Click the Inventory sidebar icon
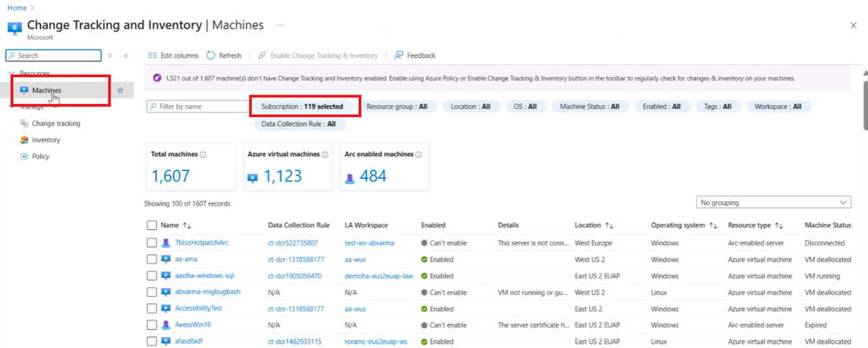This screenshot has width=868, height=348. coord(23,140)
